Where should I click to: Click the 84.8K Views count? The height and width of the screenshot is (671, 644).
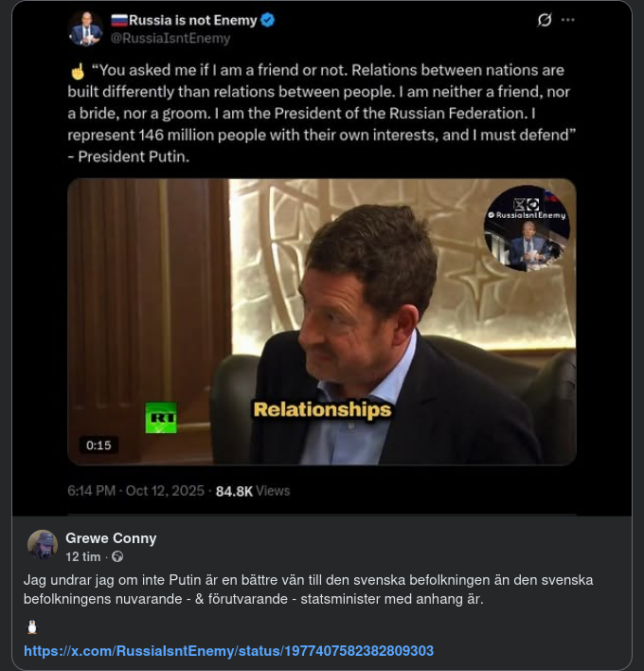(x=253, y=491)
